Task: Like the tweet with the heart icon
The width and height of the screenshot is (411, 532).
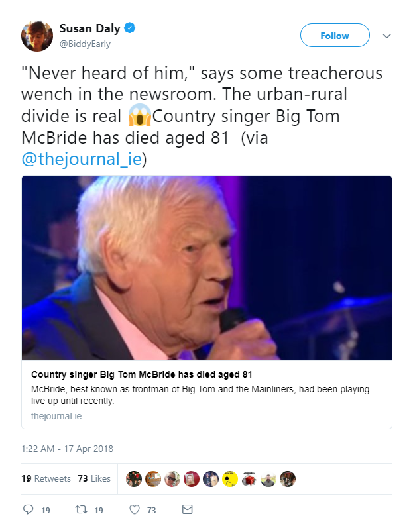Action: click(x=135, y=510)
